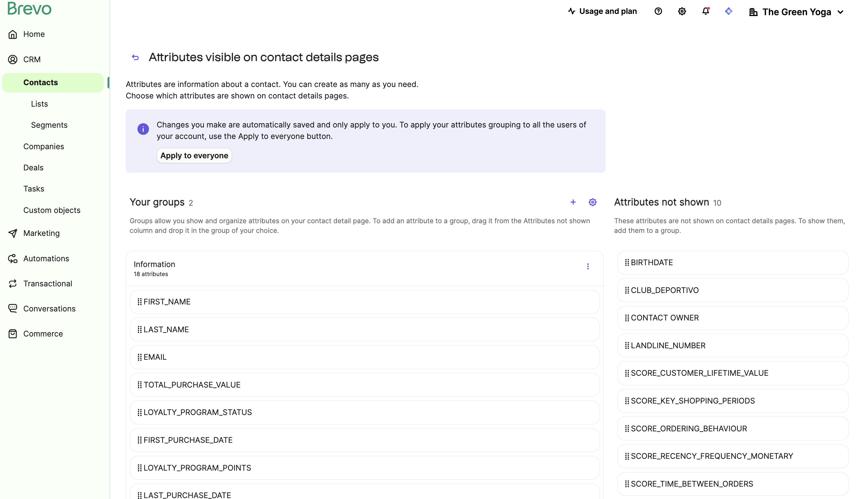Viewport: 868px width, 499px height.
Task: Click the diamond icon in the top bar
Action: click(728, 11)
